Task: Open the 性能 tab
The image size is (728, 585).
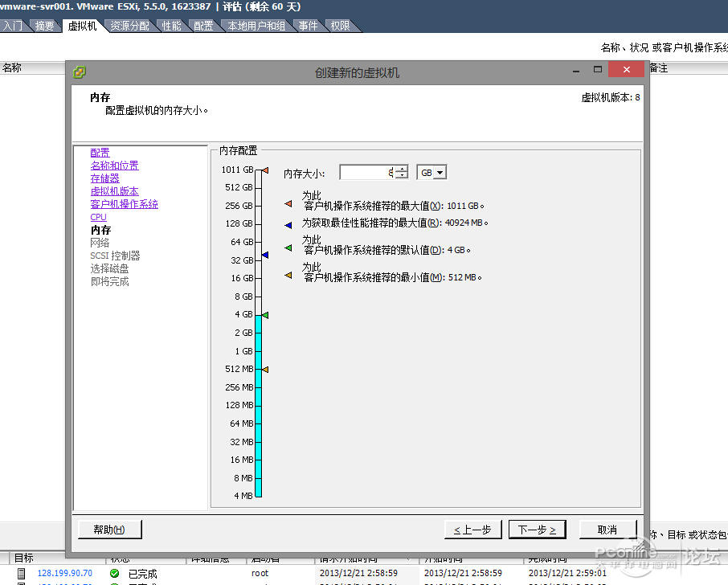Action: click(171, 26)
